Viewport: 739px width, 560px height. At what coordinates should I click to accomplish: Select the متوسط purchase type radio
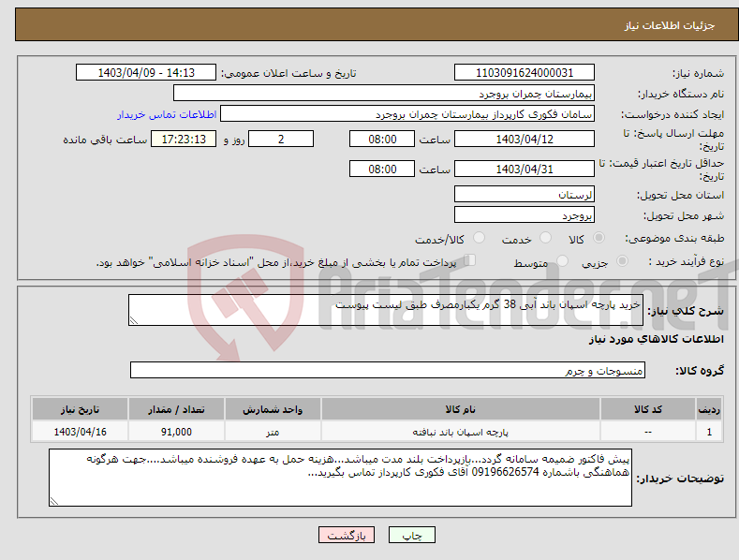click(562, 260)
